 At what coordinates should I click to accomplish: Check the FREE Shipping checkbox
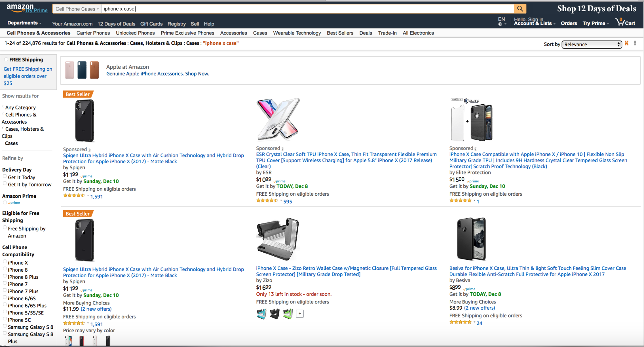[6, 59]
